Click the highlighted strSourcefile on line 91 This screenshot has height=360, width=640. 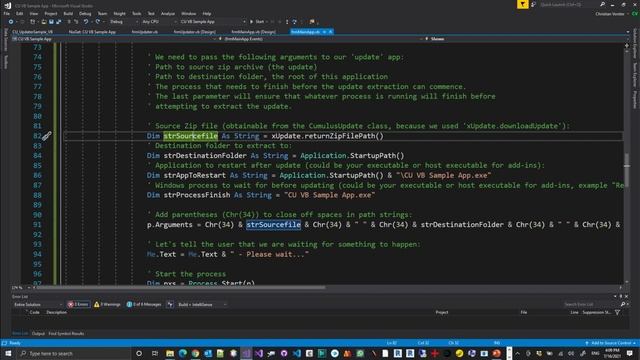273,224
